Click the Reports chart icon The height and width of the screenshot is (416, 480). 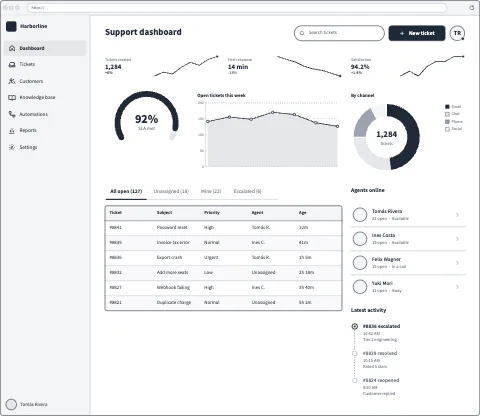click(12, 130)
